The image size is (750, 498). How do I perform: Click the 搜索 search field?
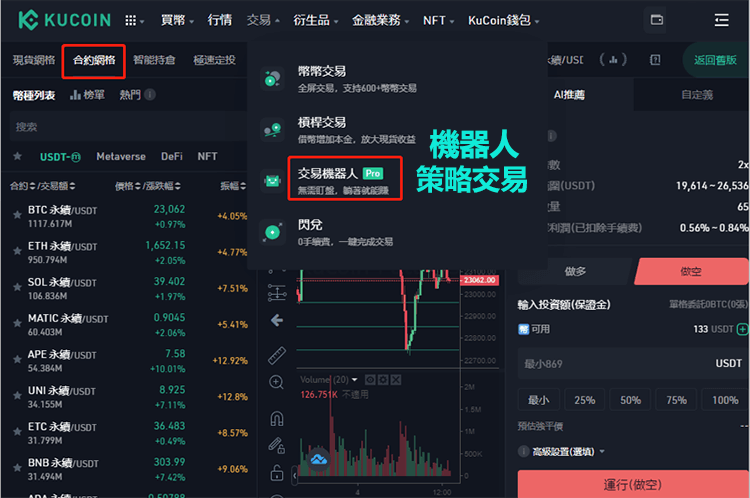[x=128, y=127]
